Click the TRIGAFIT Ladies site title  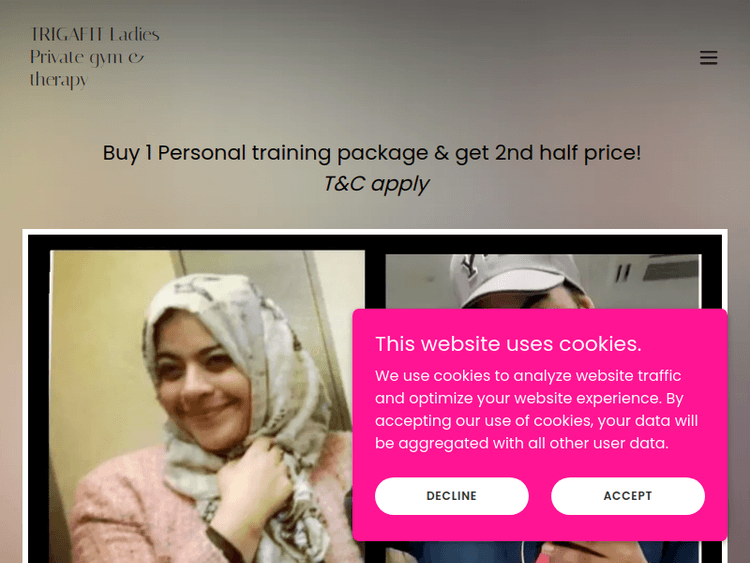(95, 57)
